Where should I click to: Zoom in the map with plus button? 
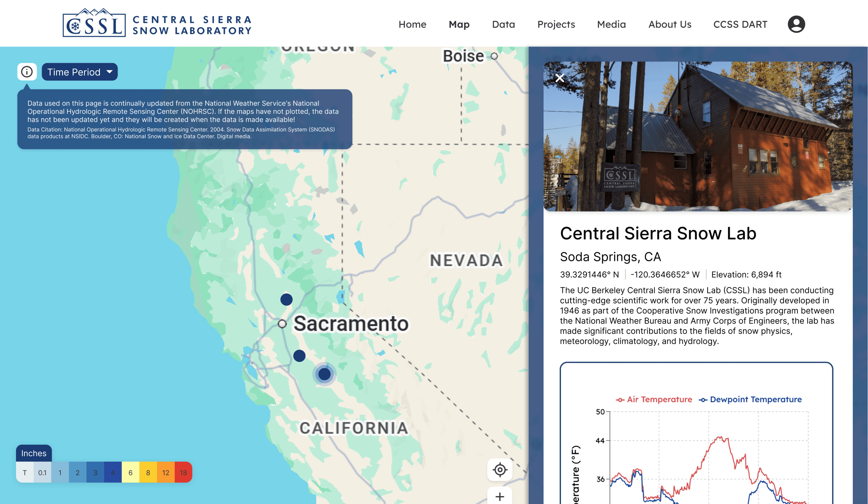click(x=500, y=496)
